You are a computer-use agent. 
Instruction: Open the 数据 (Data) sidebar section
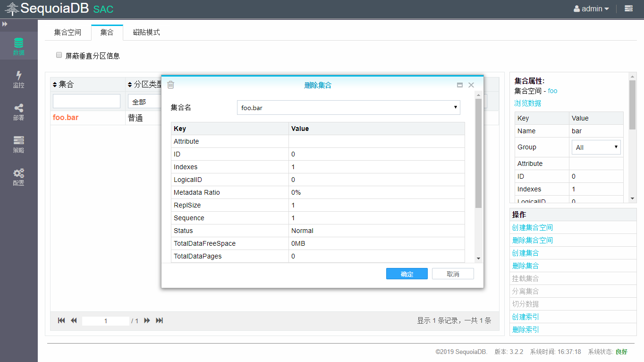click(x=18, y=46)
